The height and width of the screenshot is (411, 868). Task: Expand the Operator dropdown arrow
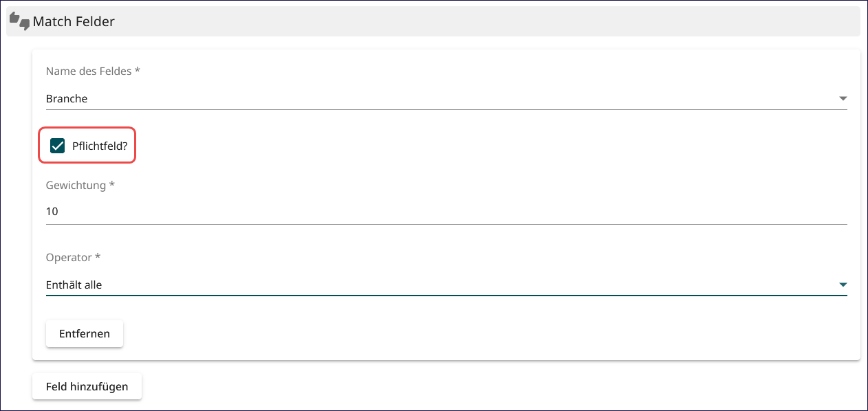click(x=843, y=285)
